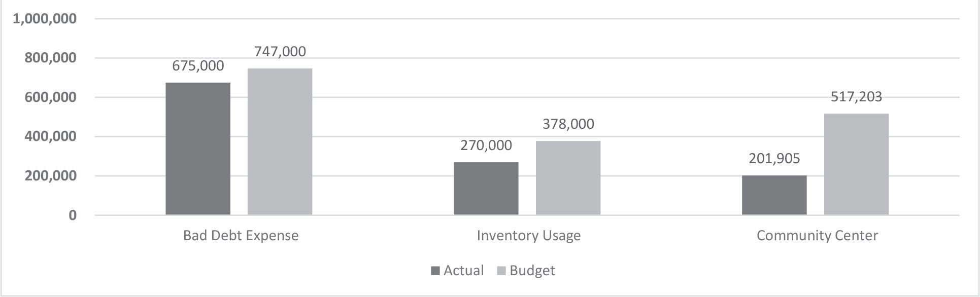Click the Inventory Usage category label
The width and height of the screenshot is (980, 297).
pyautogui.click(x=529, y=236)
